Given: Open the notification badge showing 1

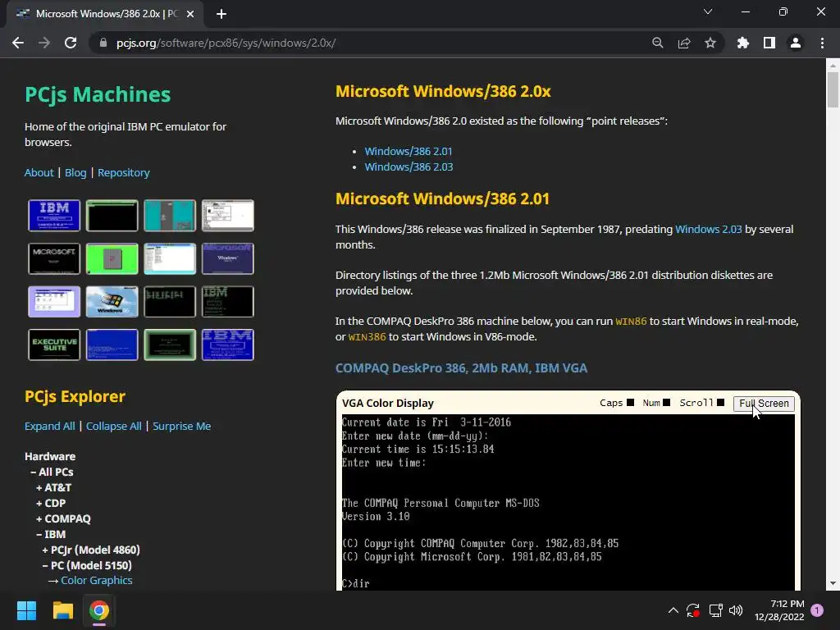Looking at the screenshot, I should tap(817, 610).
